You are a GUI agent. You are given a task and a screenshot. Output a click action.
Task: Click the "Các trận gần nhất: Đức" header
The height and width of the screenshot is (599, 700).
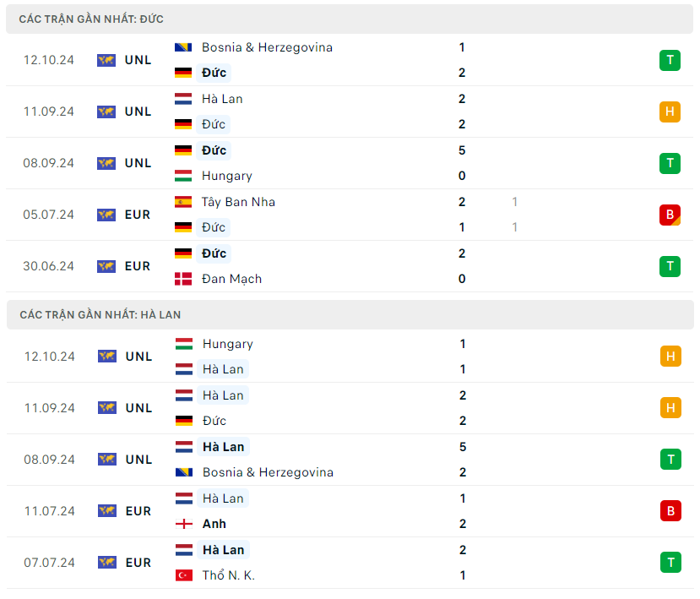(92, 18)
